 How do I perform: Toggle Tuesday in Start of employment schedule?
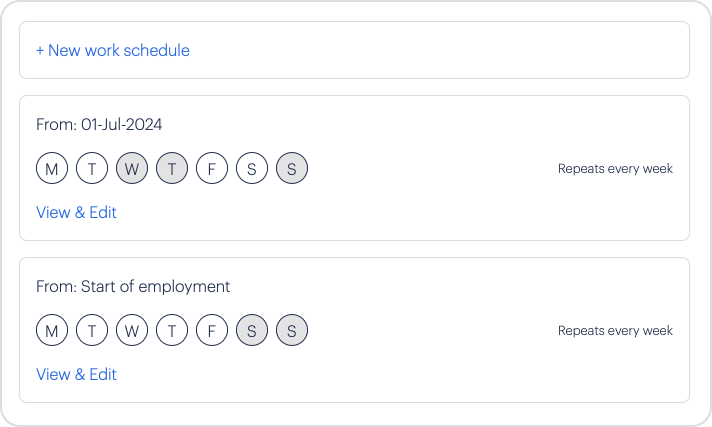92,330
